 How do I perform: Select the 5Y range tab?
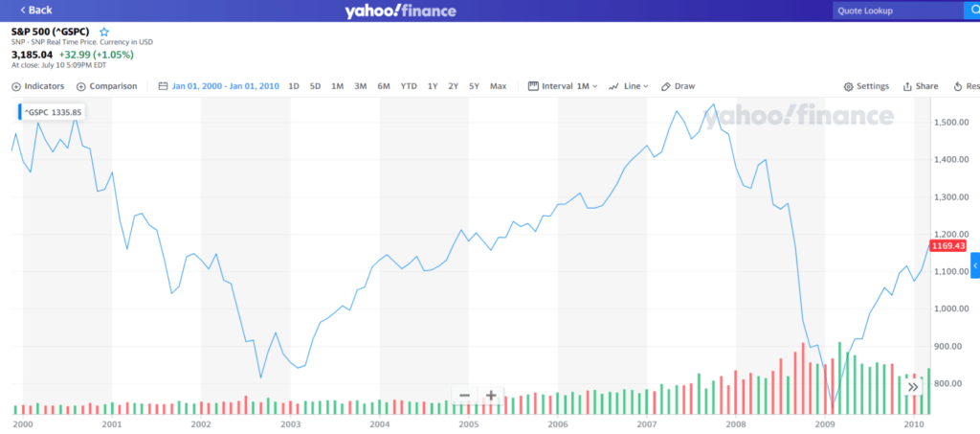click(475, 86)
